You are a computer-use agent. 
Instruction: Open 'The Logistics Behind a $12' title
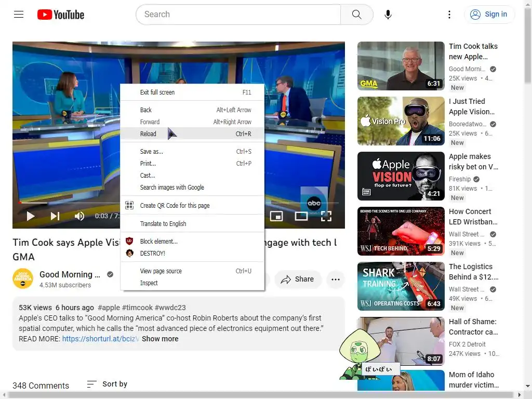474,272
